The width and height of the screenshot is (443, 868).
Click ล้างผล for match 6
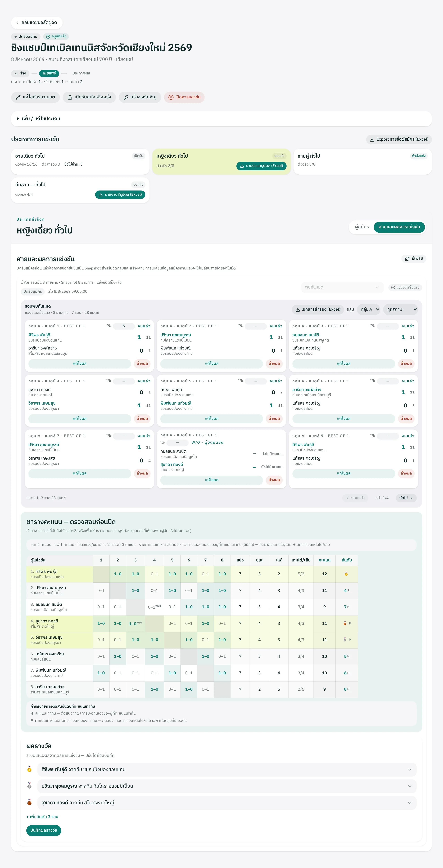click(x=406, y=418)
